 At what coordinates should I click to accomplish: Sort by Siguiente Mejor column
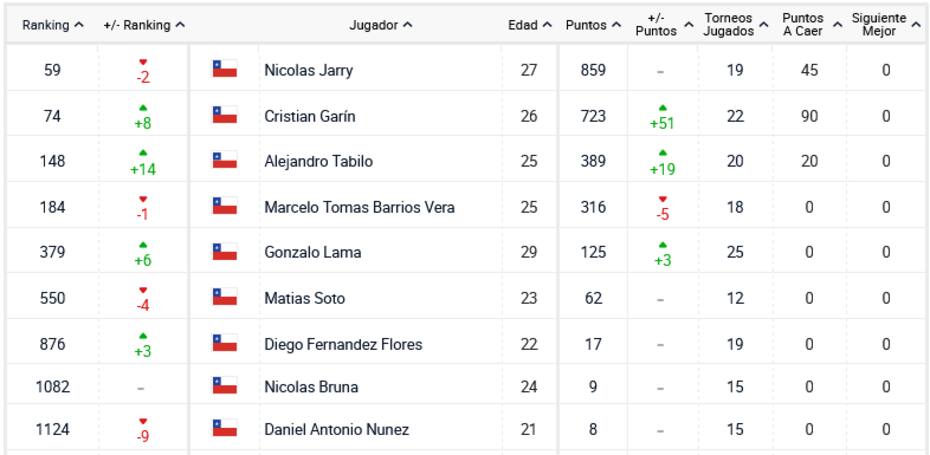(886, 25)
